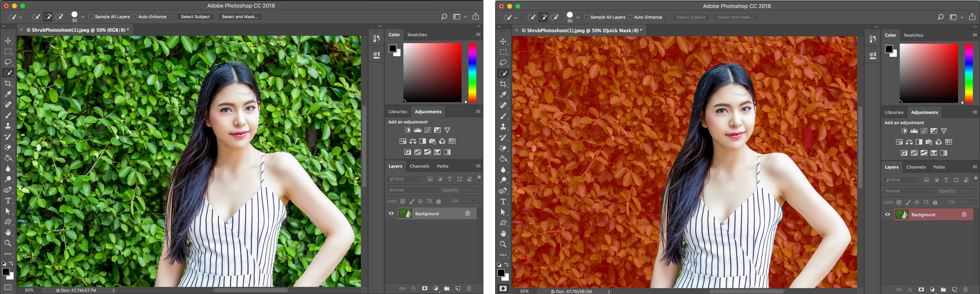
Task: Choose the Zoom tool in the right window toolbar
Action: click(503, 244)
